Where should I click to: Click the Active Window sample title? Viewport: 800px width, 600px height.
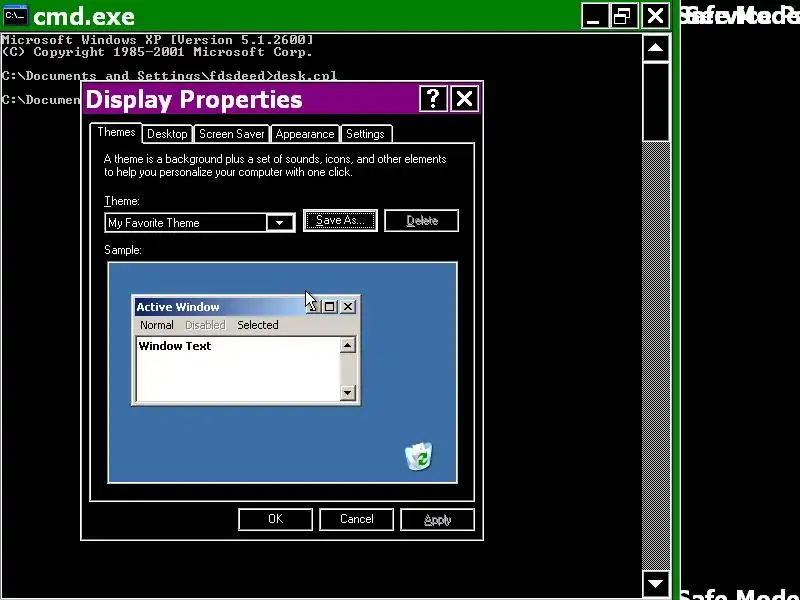coord(178,307)
